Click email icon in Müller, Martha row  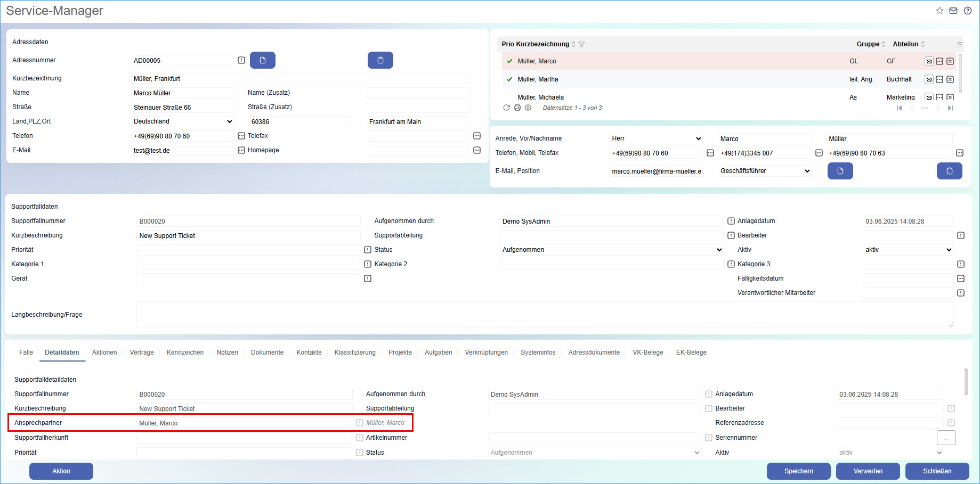pyautogui.click(x=929, y=79)
